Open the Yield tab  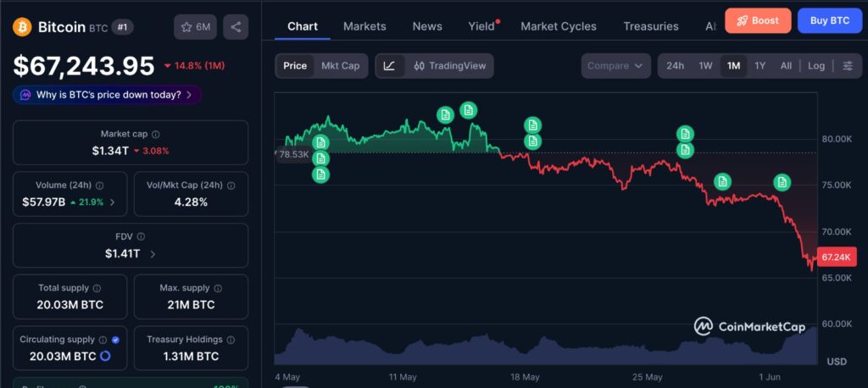pyautogui.click(x=481, y=26)
